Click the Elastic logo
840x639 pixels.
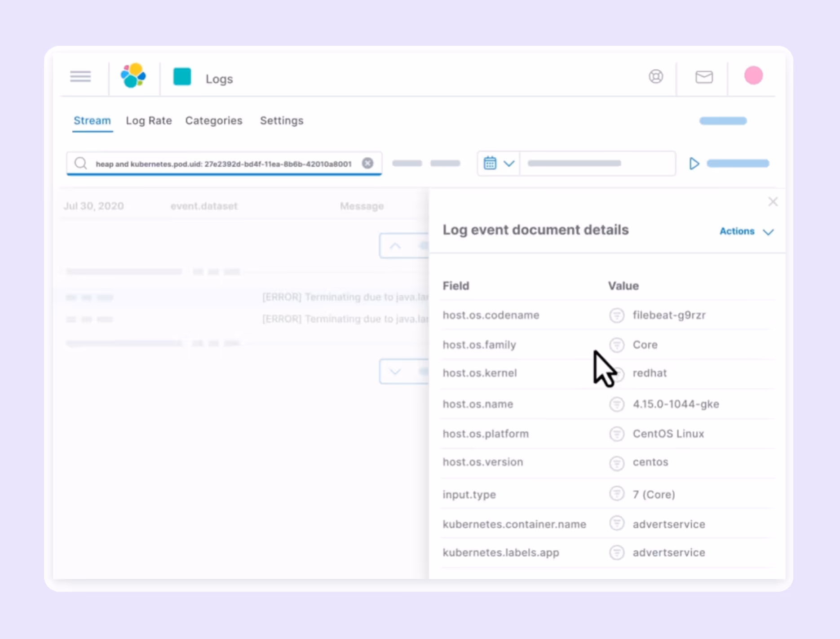coord(133,76)
